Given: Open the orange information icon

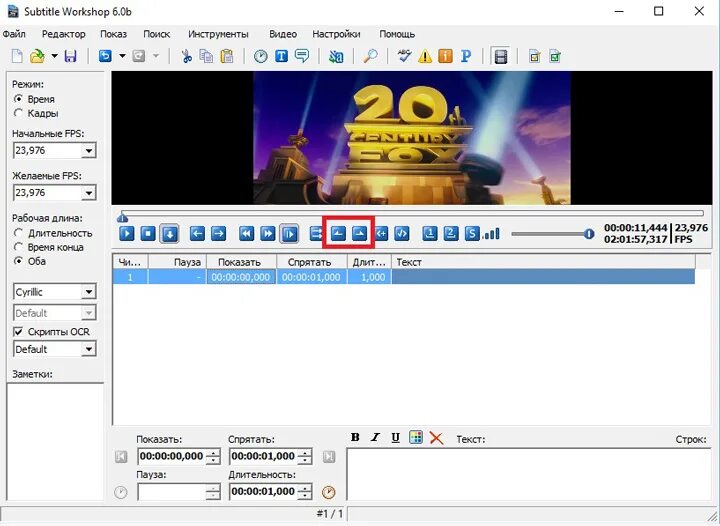Looking at the screenshot, I should click(445, 56).
